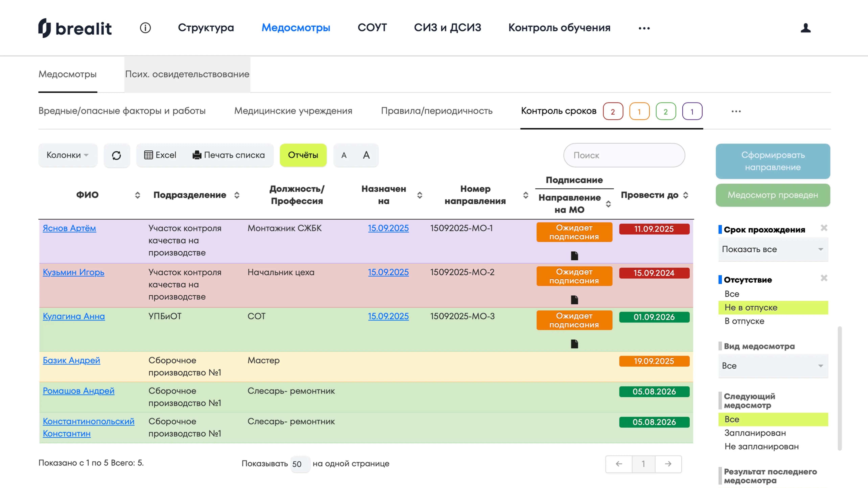
Task: Switch to Псих. освидетельствование tab
Action: [x=187, y=74]
